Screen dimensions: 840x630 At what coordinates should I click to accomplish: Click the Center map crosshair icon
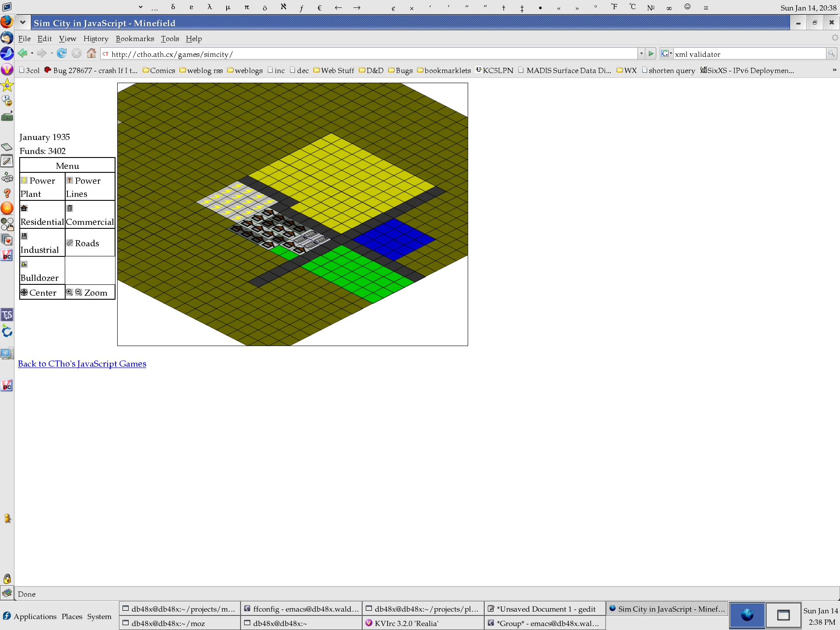point(24,292)
